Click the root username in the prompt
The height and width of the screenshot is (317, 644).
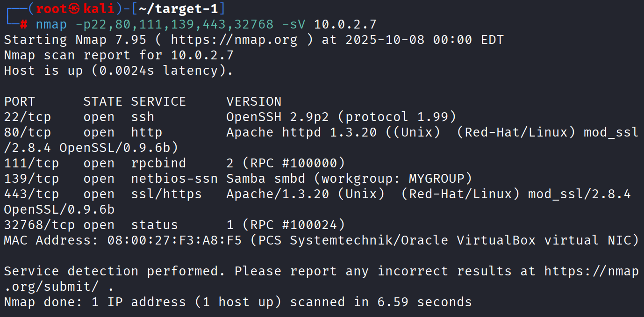click(x=51, y=9)
